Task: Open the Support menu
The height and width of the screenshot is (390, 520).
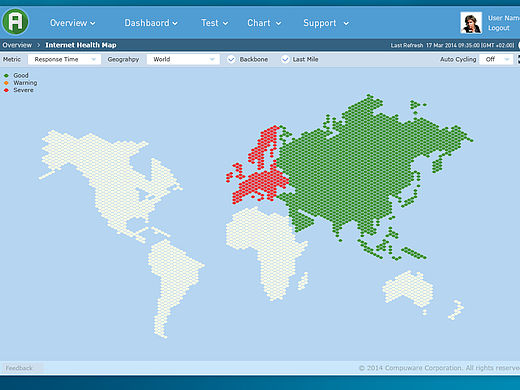Action: point(326,23)
